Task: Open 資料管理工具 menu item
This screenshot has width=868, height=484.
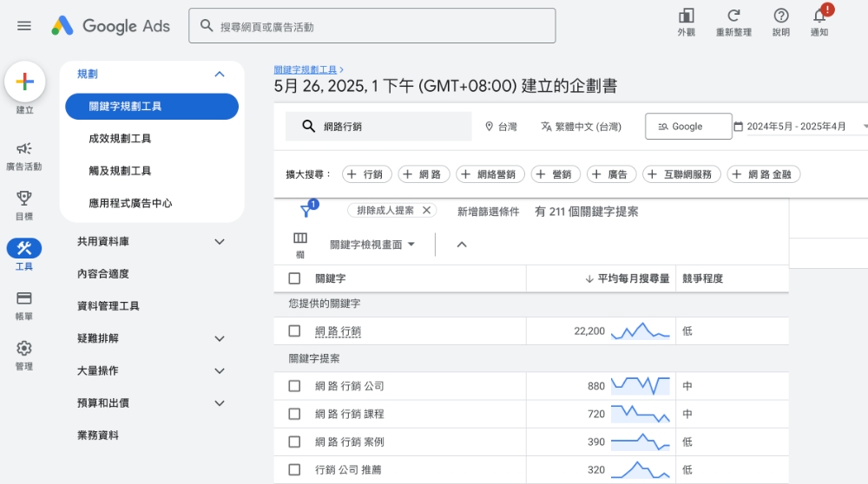Action: click(108, 306)
